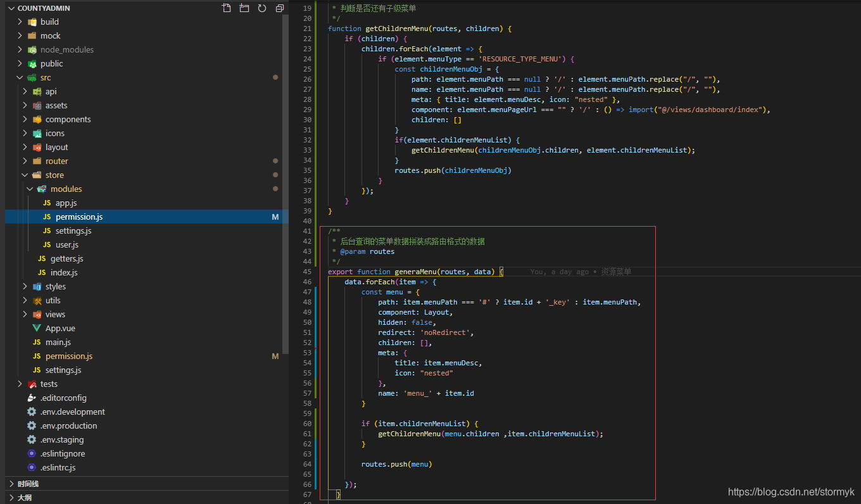Click the gear icon of .env.staging
861x504 pixels.
32,439
